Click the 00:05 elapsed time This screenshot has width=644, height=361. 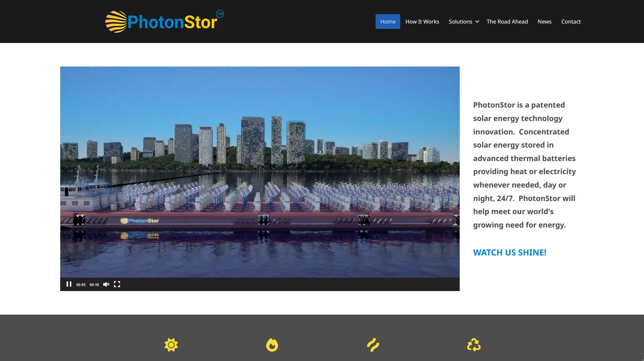(x=81, y=285)
